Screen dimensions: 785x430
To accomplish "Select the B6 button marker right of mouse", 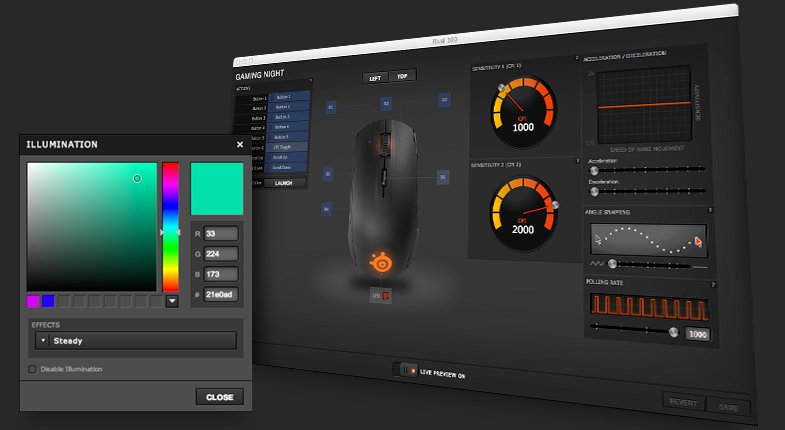I will (x=443, y=177).
